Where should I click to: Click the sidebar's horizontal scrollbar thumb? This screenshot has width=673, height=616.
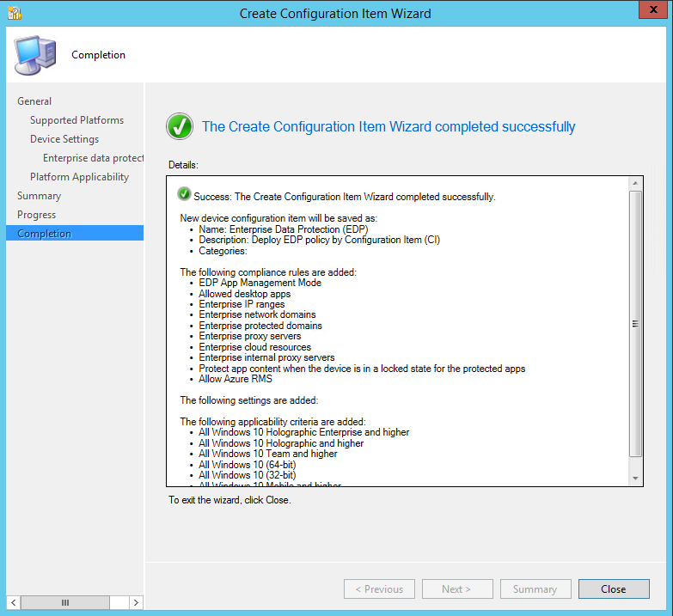[x=65, y=602]
